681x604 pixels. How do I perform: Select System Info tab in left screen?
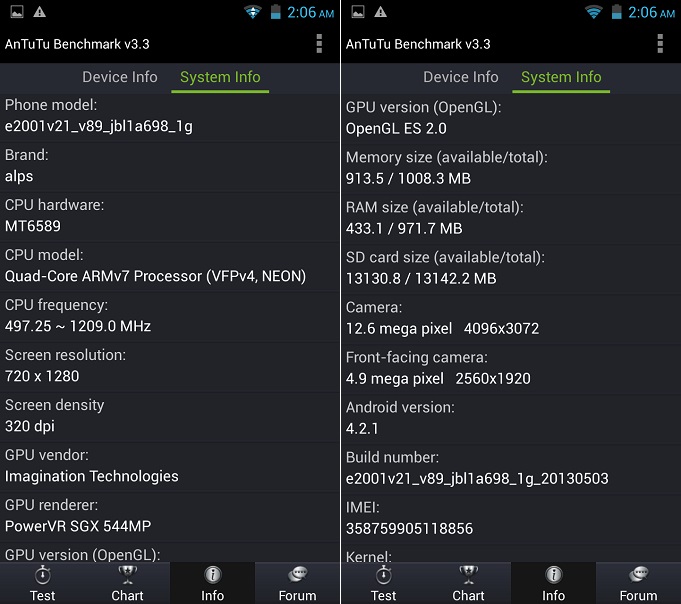click(x=220, y=77)
